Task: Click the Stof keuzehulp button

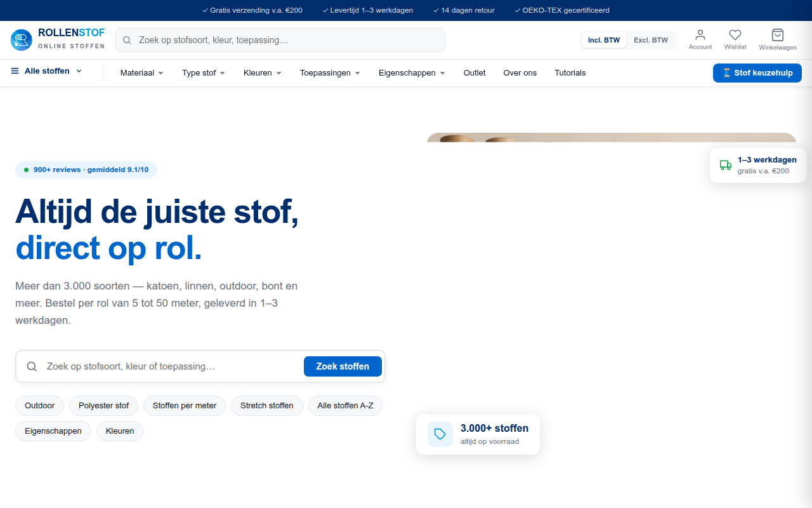Action: pos(757,73)
